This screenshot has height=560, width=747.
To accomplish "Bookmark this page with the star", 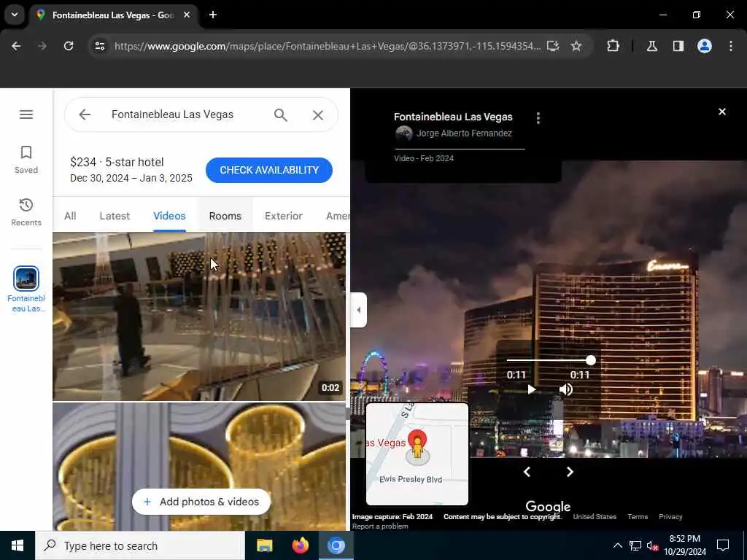I will coord(576,46).
